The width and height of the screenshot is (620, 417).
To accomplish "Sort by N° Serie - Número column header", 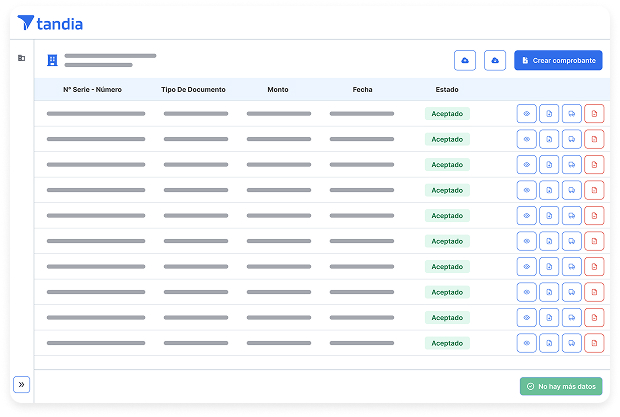I will pos(92,89).
